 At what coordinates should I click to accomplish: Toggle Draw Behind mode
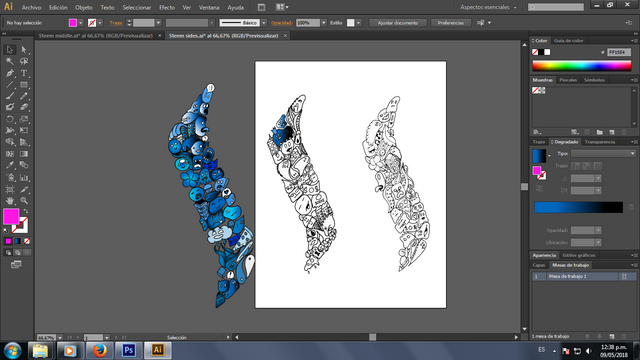(x=18, y=253)
